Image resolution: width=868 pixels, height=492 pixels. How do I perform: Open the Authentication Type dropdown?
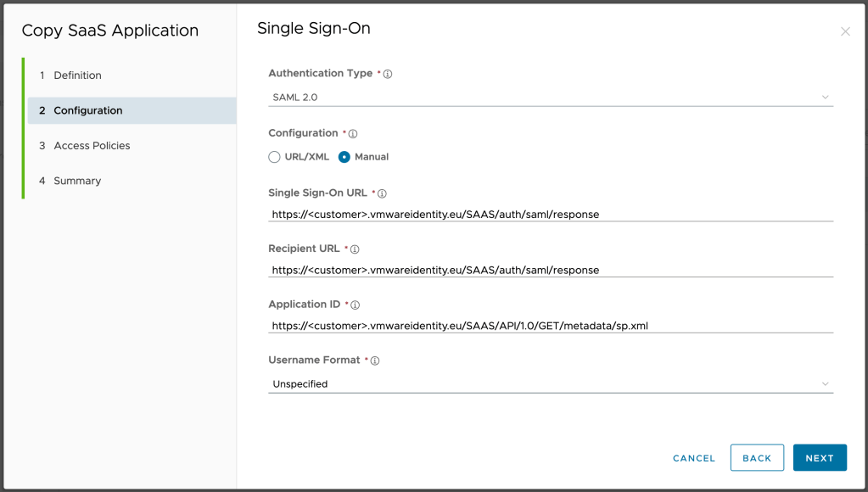[550, 98]
